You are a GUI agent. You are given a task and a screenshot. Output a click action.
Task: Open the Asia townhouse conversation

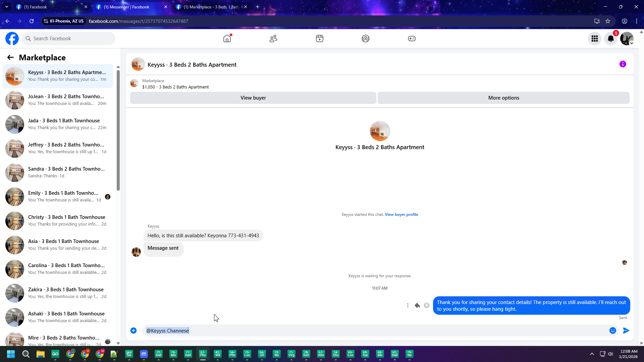[58, 245]
